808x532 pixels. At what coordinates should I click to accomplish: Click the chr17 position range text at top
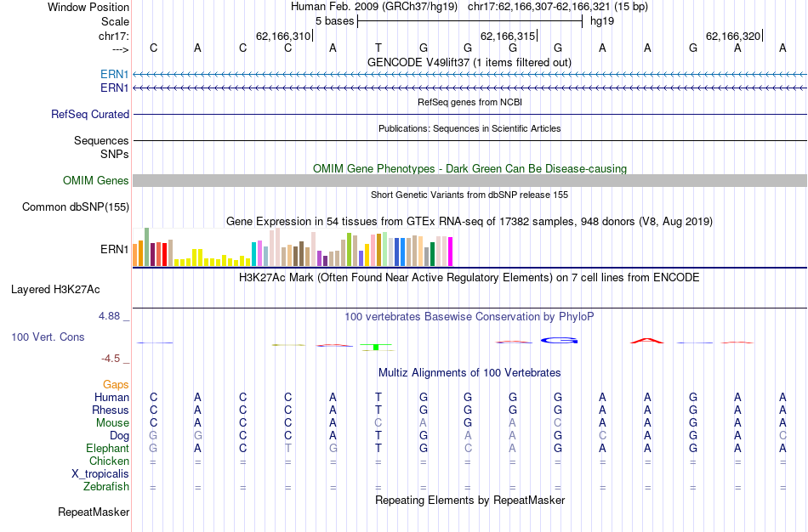(558, 7)
